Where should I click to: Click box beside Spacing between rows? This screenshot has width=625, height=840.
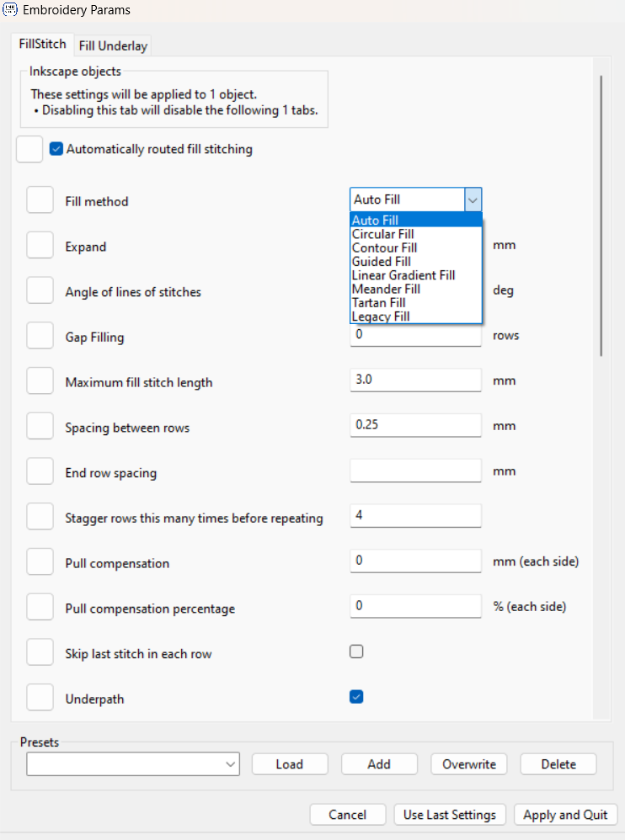point(40,426)
